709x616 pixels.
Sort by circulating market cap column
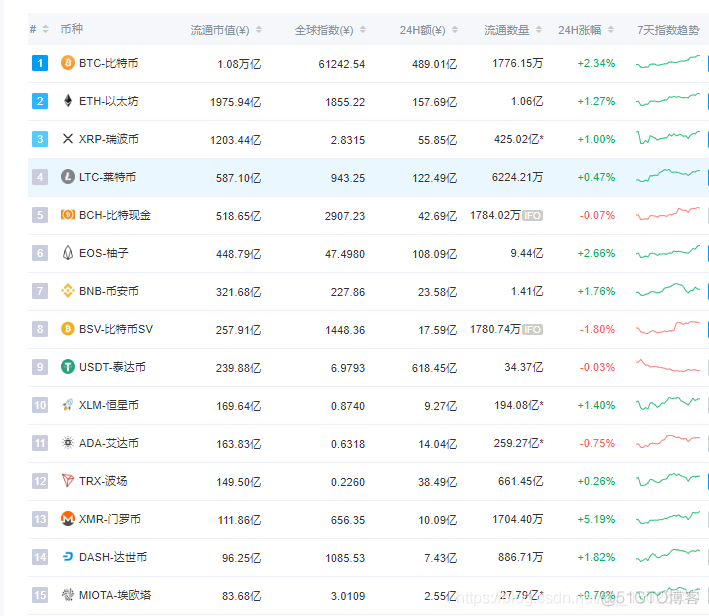coord(259,30)
